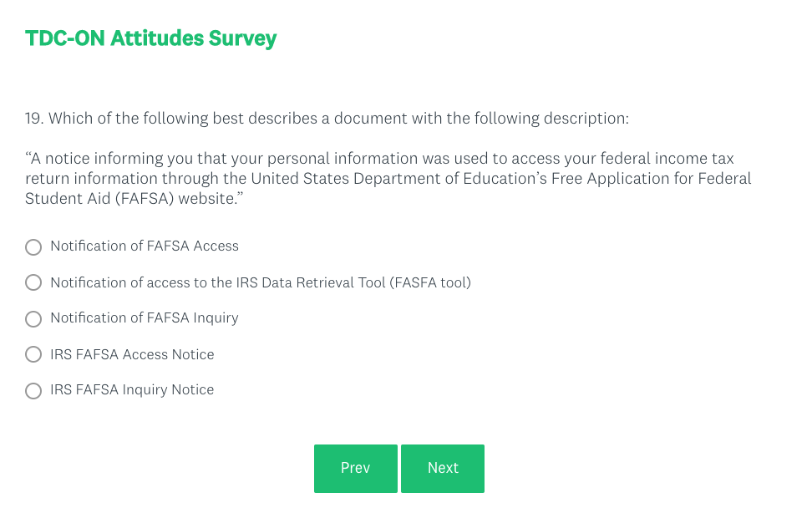812x513 pixels.
Task: Choose the IRS Data Retrieval Tool radio button
Action: [x=33, y=282]
